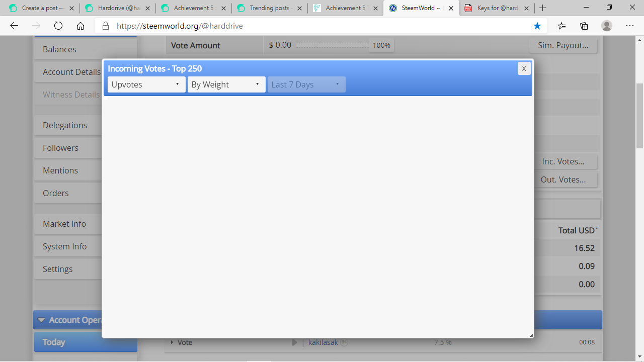
Task: Open the browser home page
Action: [80, 26]
